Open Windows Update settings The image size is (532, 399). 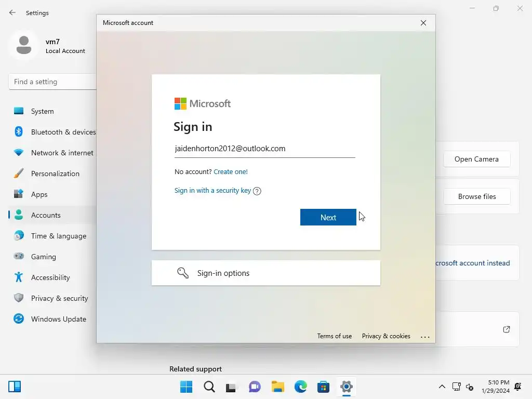click(54, 318)
